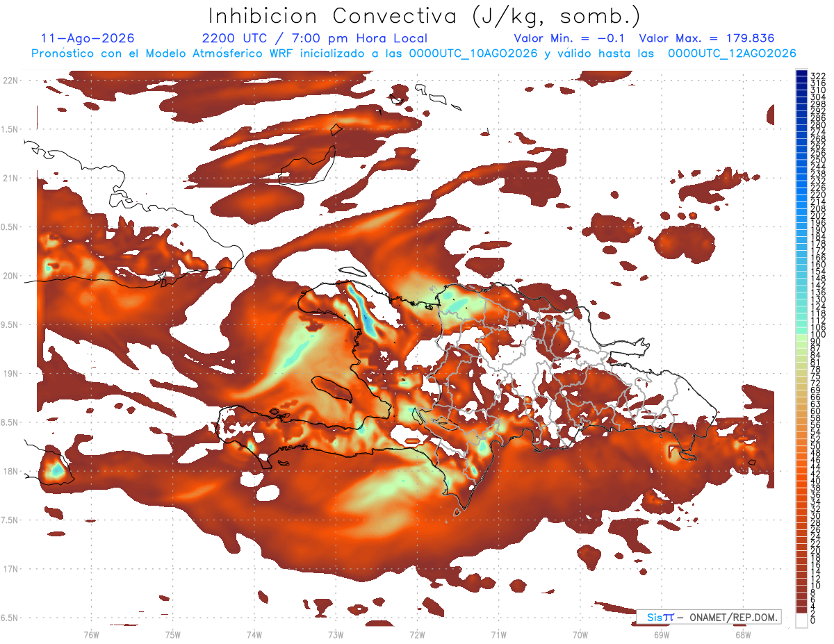Select the darkest navy swatch atop the colorbar
This screenshot has height=644, width=834.
click(x=801, y=73)
